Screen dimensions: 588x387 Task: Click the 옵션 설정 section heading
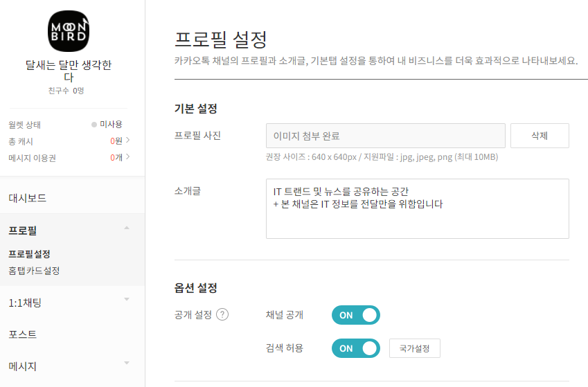[196, 288]
